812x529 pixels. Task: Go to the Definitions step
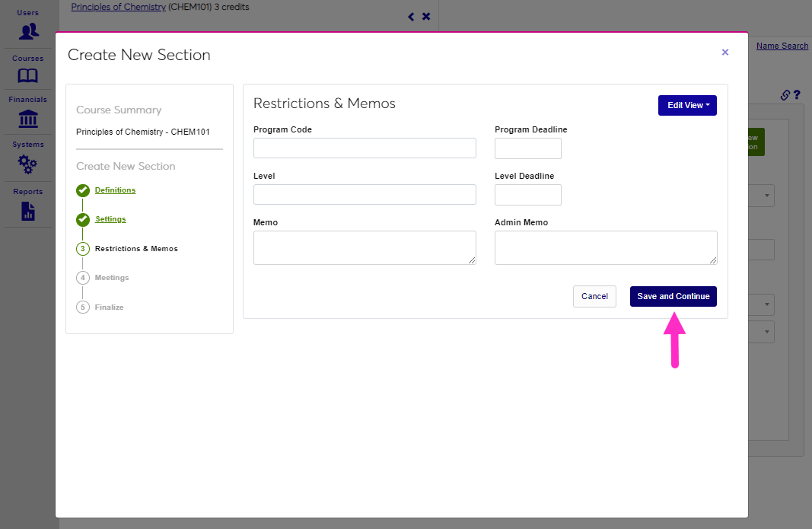[x=115, y=190]
